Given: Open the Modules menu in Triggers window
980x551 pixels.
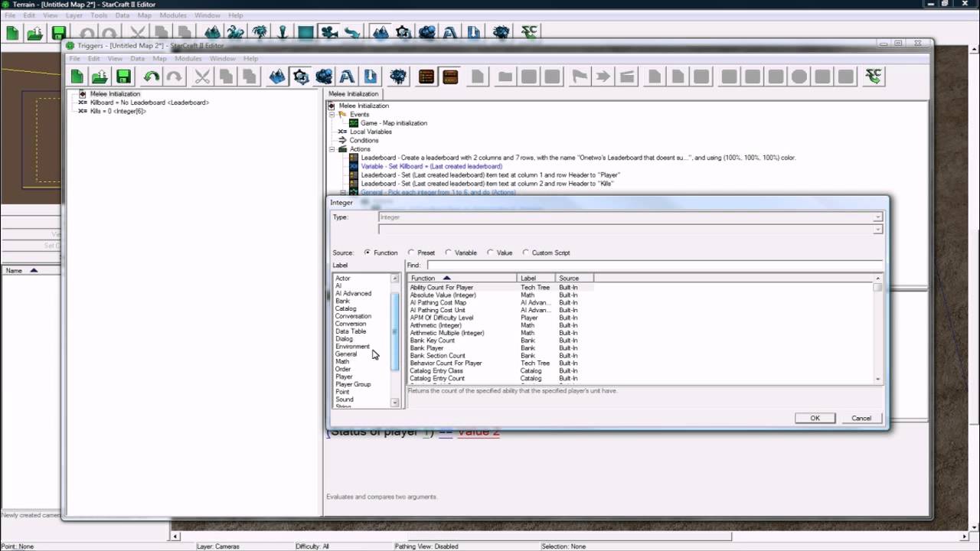Looking at the screenshot, I should point(188,58).
